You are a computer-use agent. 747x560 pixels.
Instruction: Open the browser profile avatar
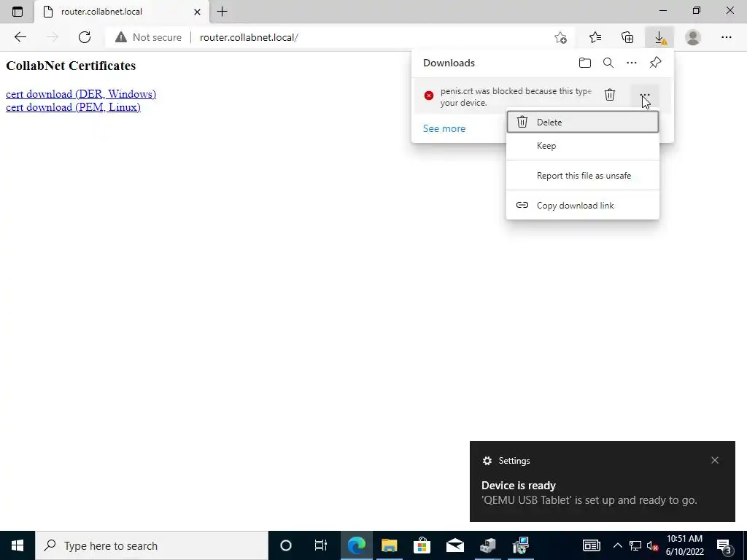(x=693, y=37)
